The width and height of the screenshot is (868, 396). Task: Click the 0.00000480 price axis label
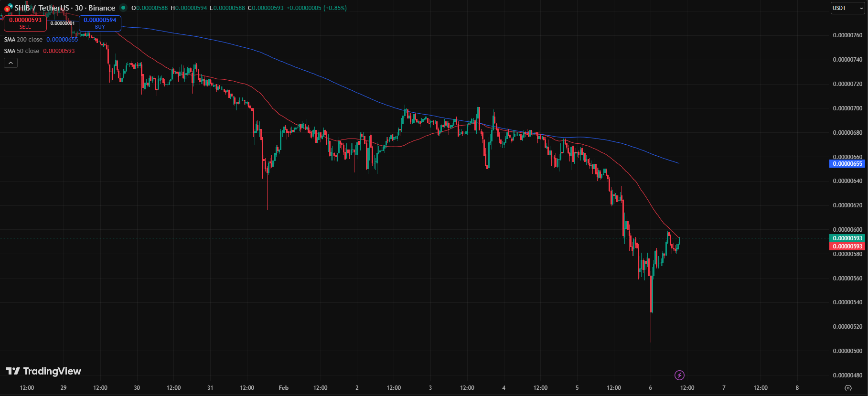click(x=847, y=375)
